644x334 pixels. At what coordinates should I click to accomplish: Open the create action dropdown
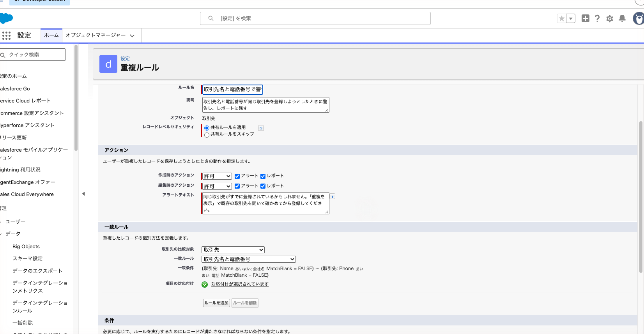(x=217, y=176)
